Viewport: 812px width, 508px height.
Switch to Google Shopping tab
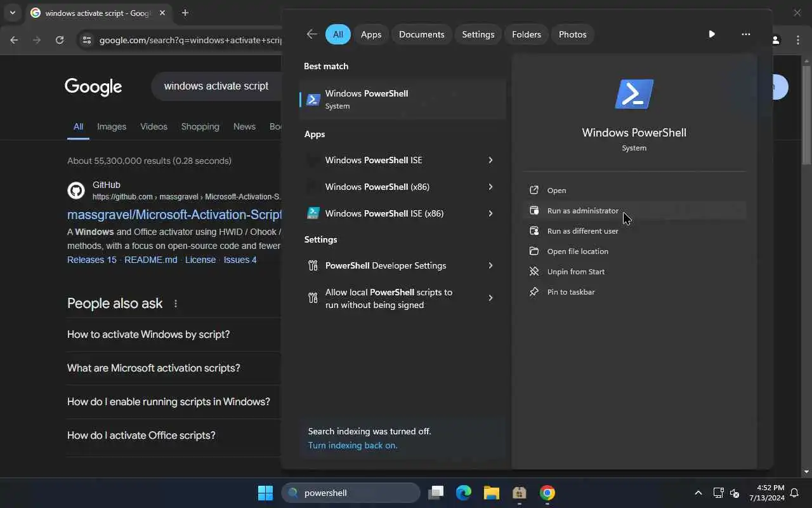pyautogui.click(x=200, y=126)
